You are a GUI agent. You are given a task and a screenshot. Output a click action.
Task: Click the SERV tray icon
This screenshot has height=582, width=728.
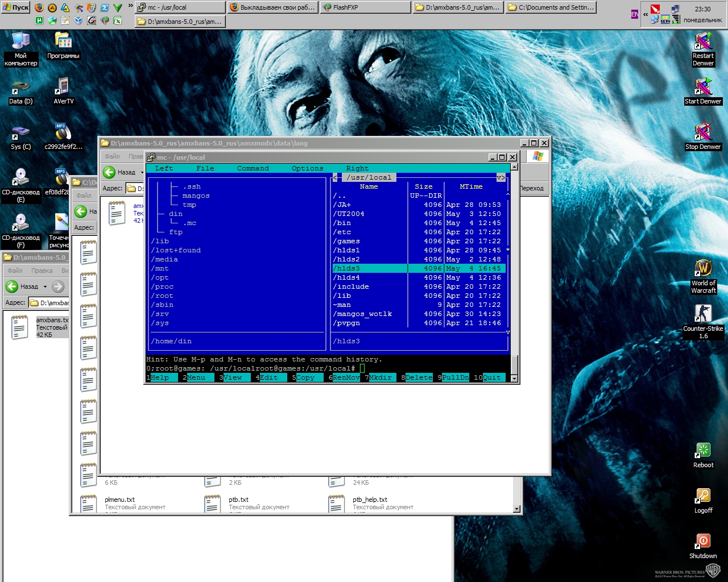(x=665, y=19)
